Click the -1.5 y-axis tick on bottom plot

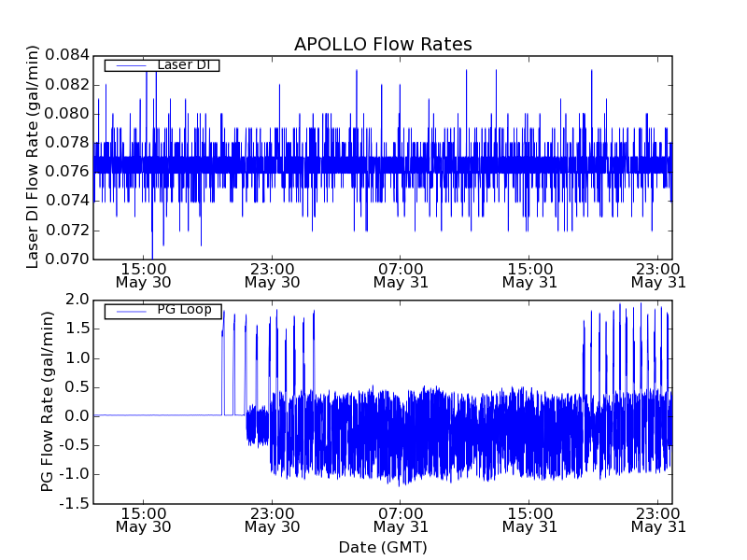coord(75,503)
